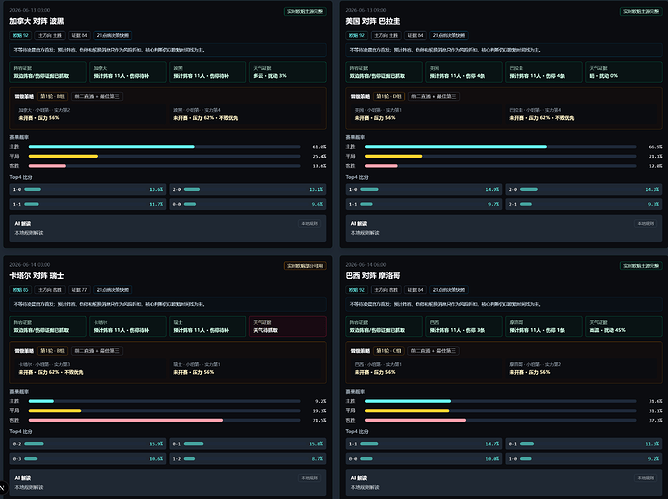668x499 pixels.
Task: Select 第1轮 B组 tag in Canada card
Action: (x=53, y=96)
